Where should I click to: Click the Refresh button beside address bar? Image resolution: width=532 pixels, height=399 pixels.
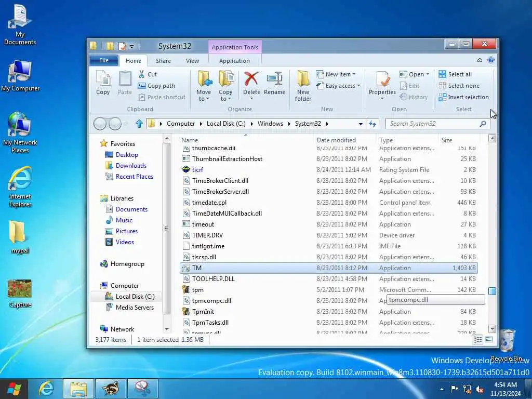[372, 124]
